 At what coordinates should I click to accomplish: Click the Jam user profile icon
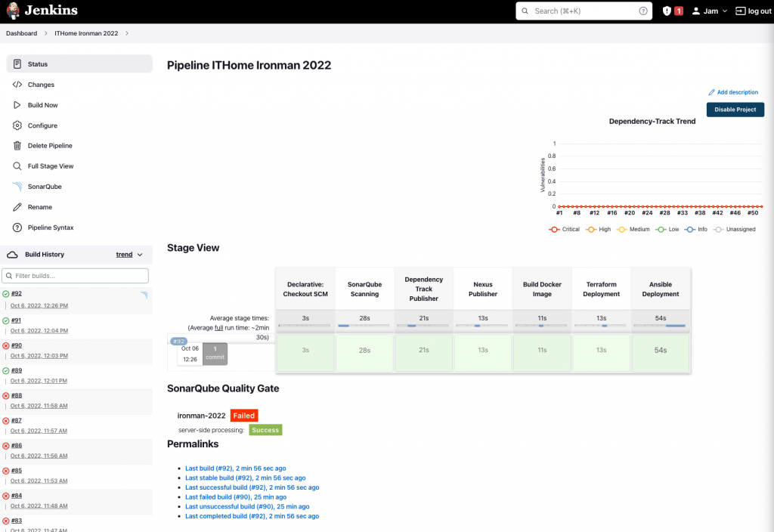695,11
